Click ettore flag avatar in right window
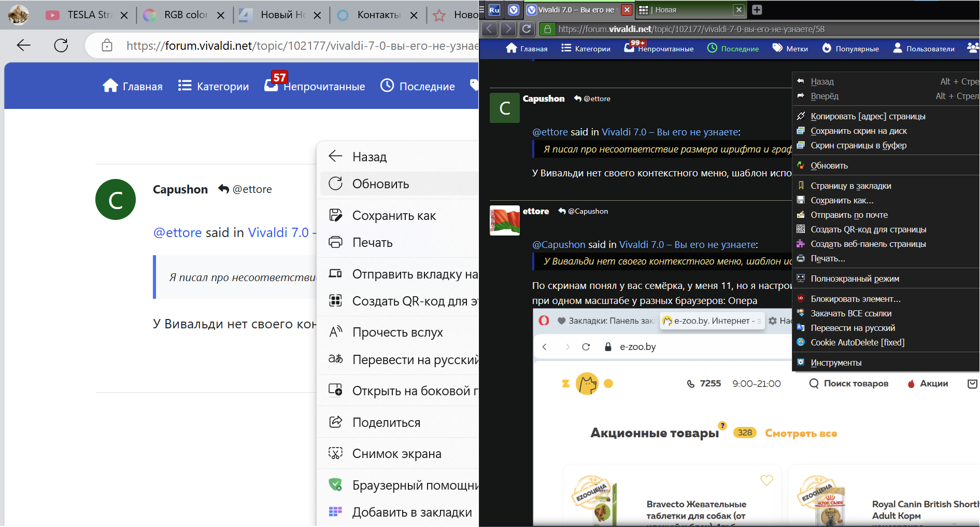The height and width of the screenshot is (527, 980). [505, 220]
